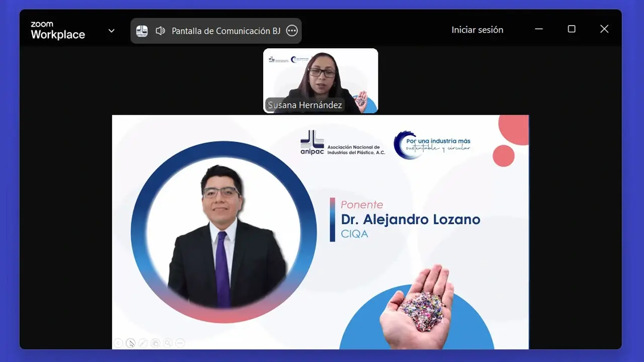
Task: Activate the magnifier zoom tool
Action: pyautogui.click(x=168, y=343)
